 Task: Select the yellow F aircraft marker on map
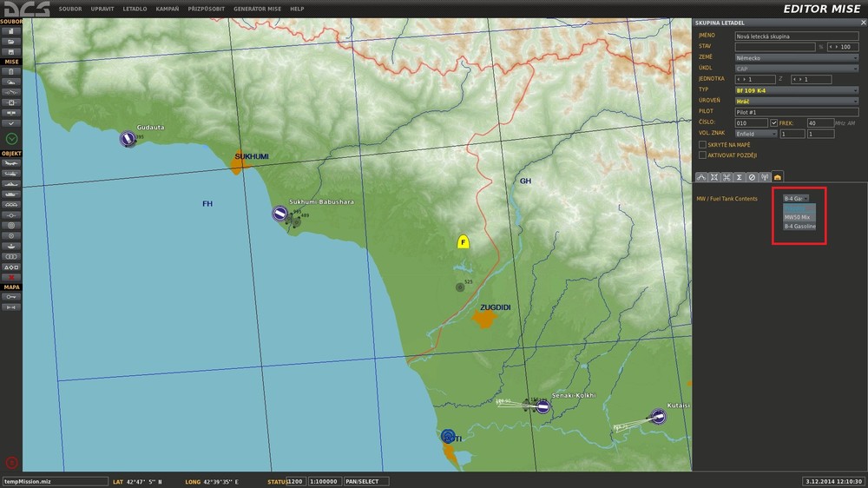click(x=464, y=241)
